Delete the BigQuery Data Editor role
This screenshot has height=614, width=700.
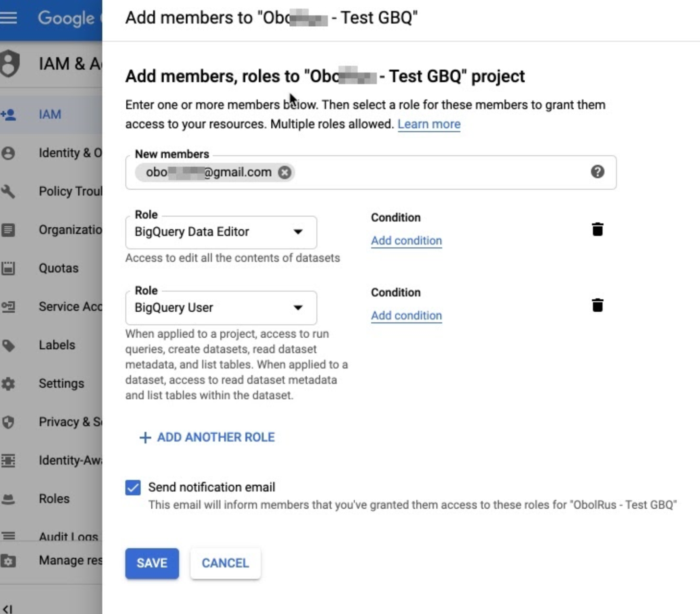[597, 229]
